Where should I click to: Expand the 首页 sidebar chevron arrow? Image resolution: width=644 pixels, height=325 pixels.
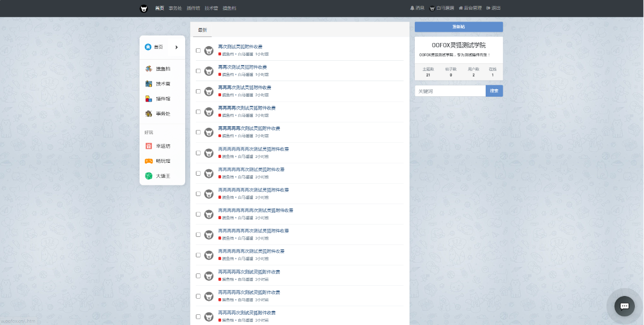(x=177, y=47)
